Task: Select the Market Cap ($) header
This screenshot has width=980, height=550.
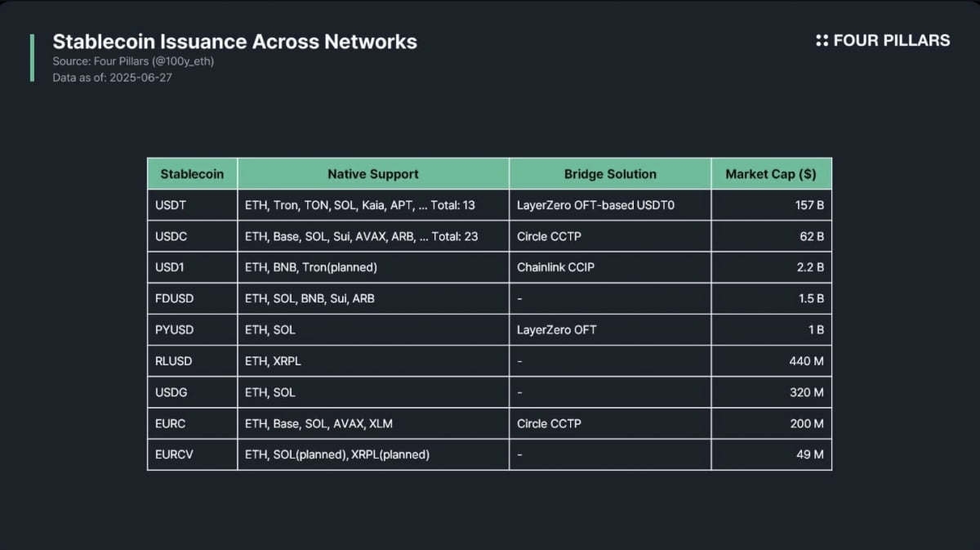Action: click(x=771, y=174)
